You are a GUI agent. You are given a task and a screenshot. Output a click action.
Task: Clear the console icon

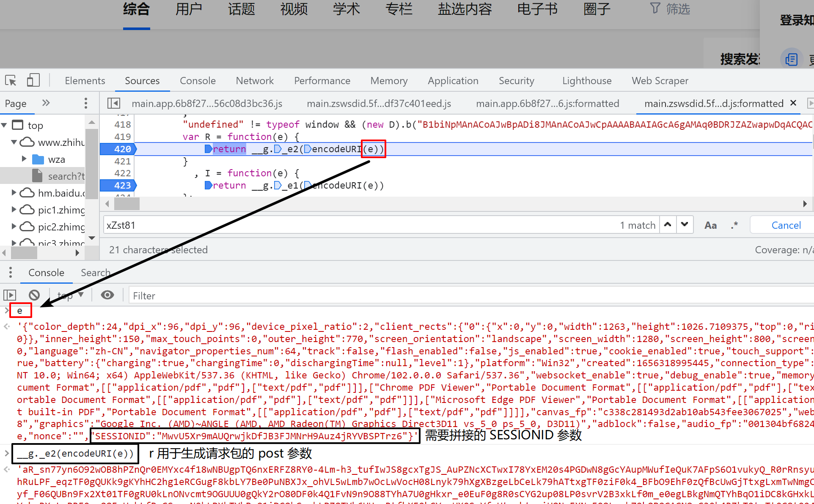click(34, 295)
